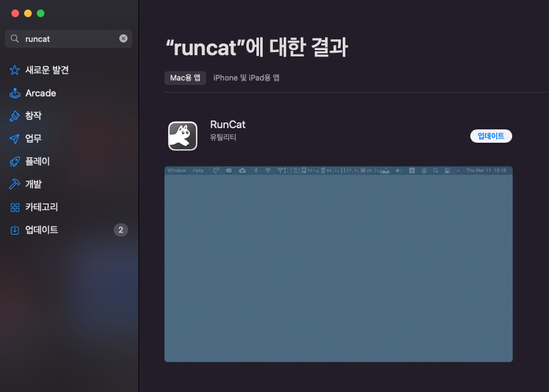The image size is (549, 392).
Task: Open the Arcade joystick icon
Action: pyautogui.click(x=15, y=93)
